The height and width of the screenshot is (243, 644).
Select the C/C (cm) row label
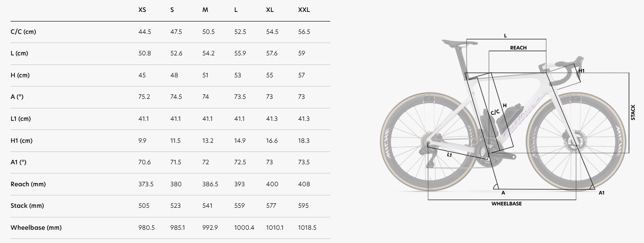(23, 32)
